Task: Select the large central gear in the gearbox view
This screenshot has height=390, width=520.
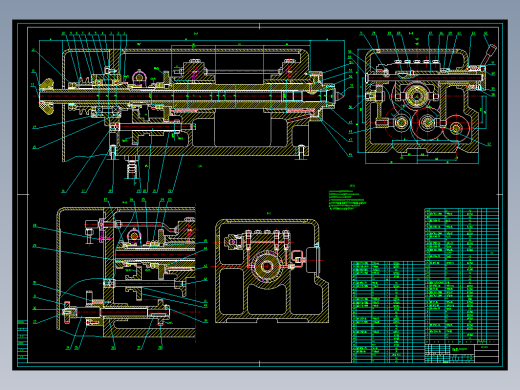Action: [x=416, y=96]
